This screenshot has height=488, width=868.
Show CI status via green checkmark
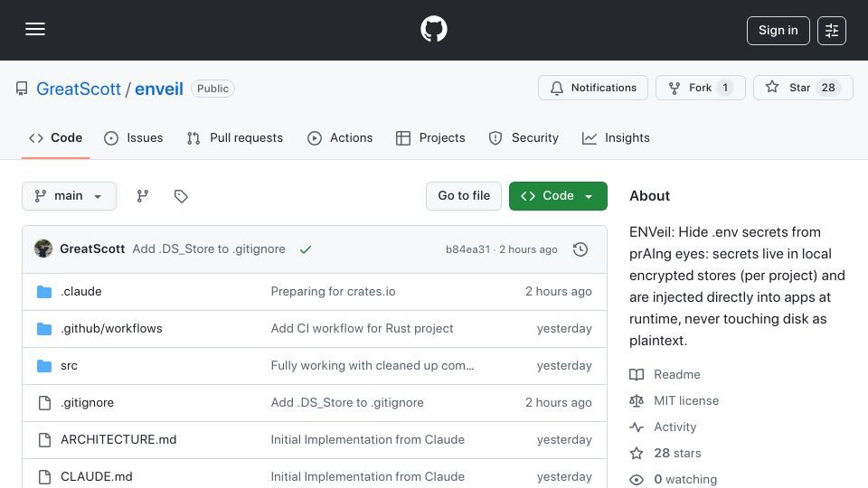point(306,249)
